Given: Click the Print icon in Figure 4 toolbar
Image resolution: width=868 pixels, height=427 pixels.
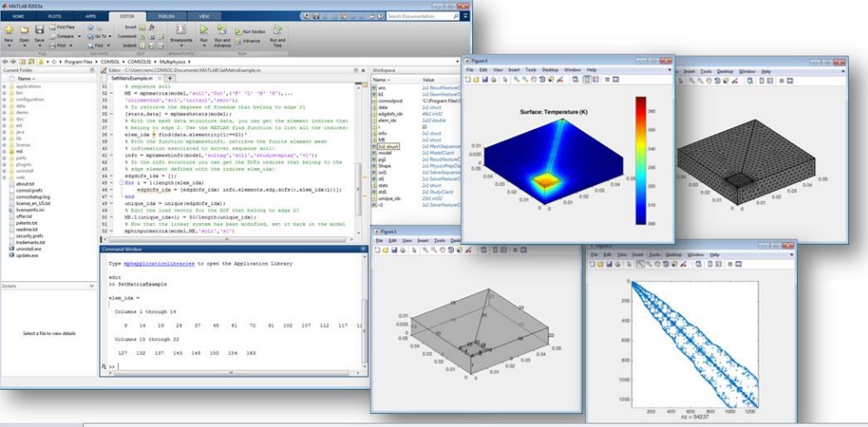Looking at the screenshot, I should (x=494, y=80).
